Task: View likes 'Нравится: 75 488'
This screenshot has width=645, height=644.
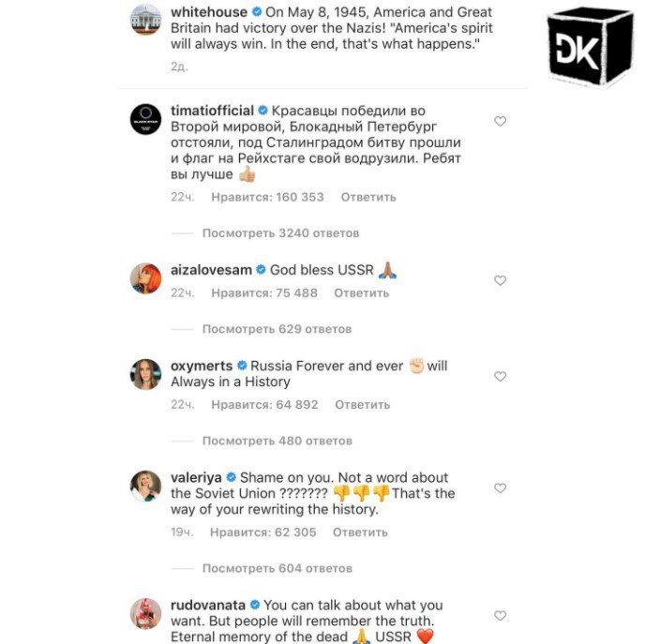Action: click(264, 292)
